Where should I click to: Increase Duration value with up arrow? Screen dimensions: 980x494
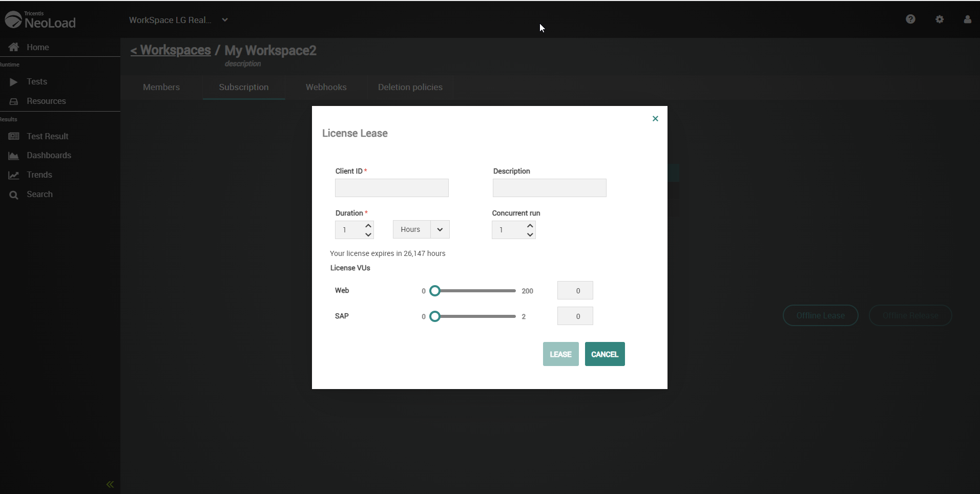point(368,225)
